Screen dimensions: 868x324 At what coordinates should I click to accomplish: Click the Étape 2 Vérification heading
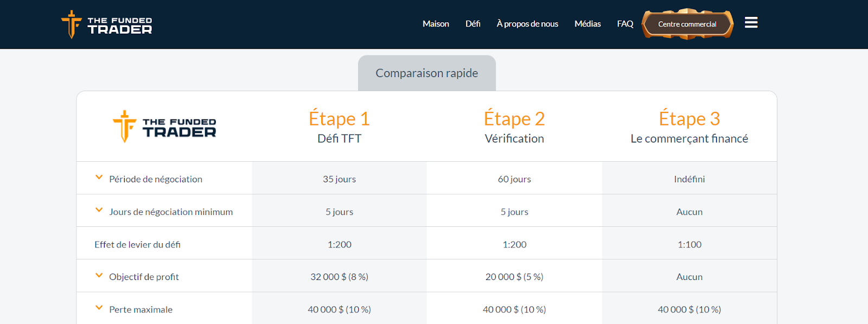(514, 126)
